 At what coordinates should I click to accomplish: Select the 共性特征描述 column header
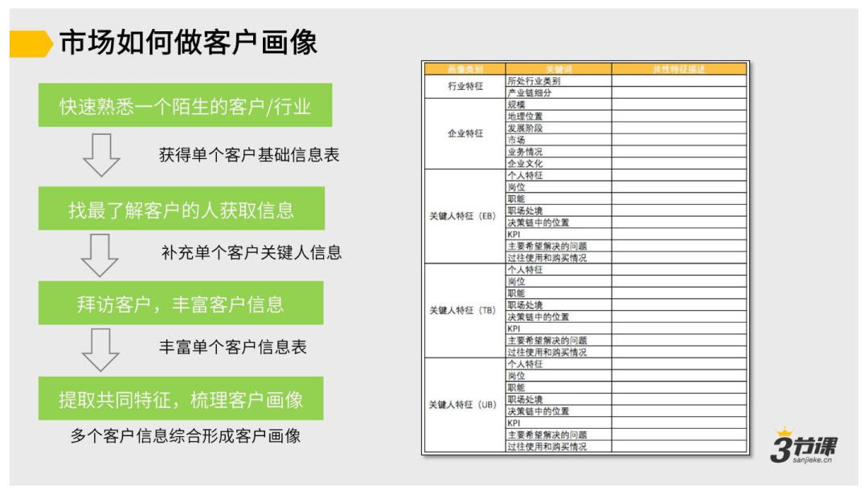tap(678, 69)
